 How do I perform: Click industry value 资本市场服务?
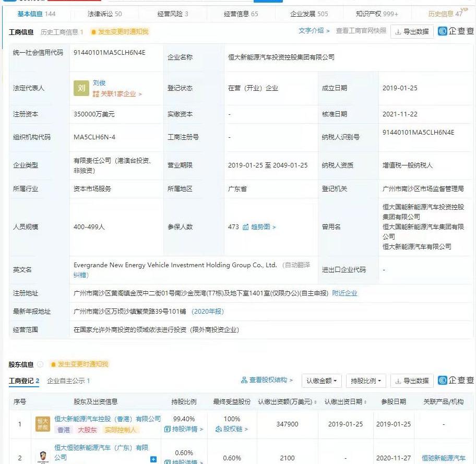click(92, 189)
